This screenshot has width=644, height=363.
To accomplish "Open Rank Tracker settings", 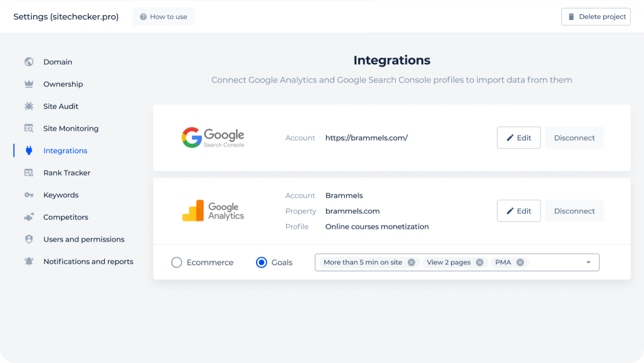I will coord(67,173).
